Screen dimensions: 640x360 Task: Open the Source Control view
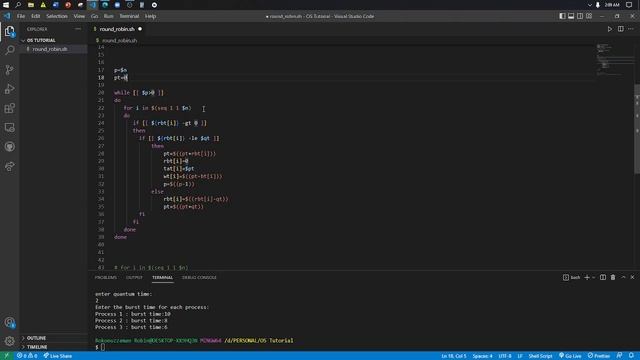pos(10,69)
